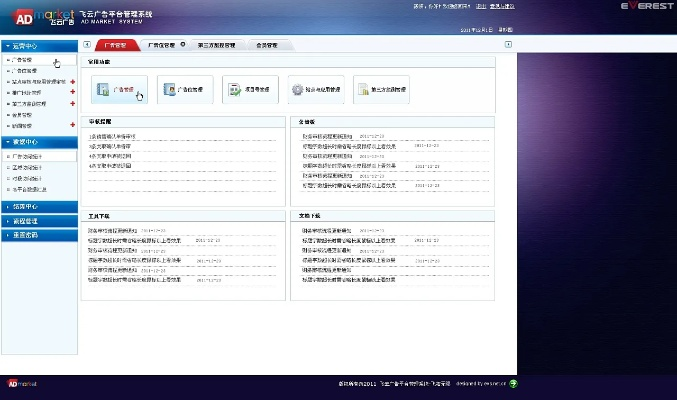The image size is (677, 400).
Task: Close the 广告位管理 tab using its close icon
Action: pyautogui.click(x=182, y=45)
